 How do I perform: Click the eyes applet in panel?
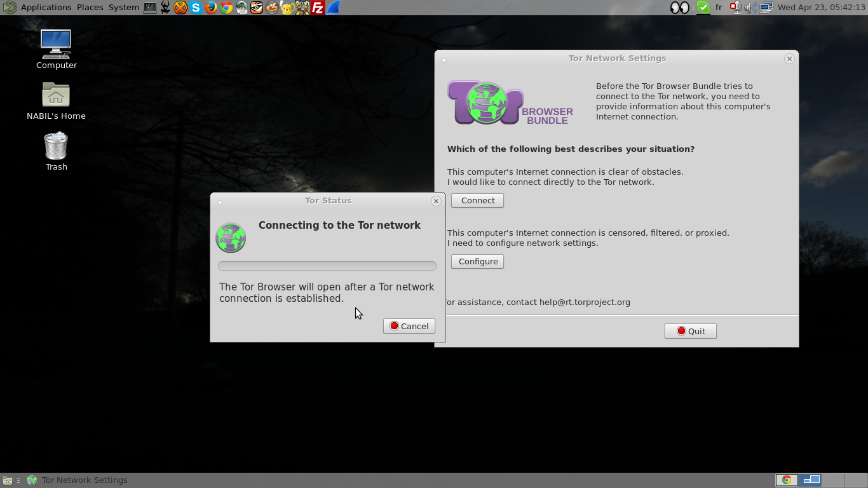(680, 8)
